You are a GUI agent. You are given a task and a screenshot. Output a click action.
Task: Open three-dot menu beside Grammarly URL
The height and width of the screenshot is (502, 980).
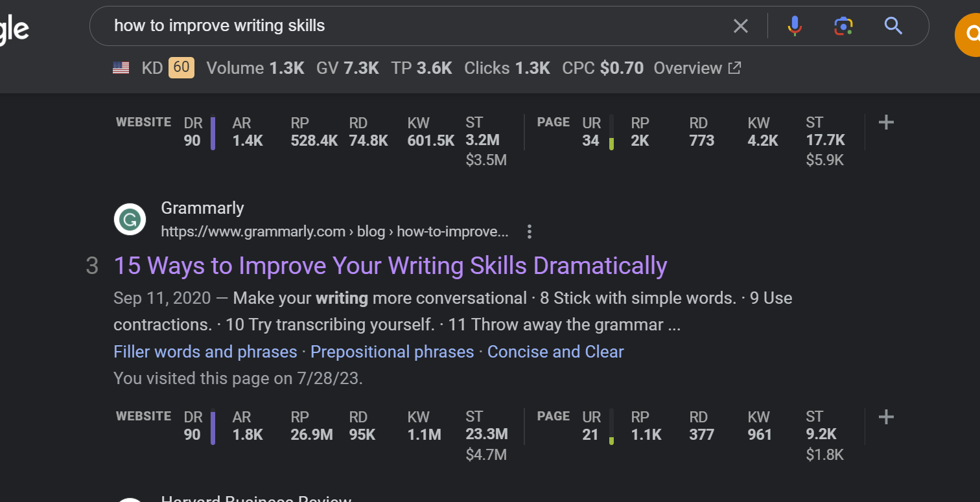click(530, 231)
